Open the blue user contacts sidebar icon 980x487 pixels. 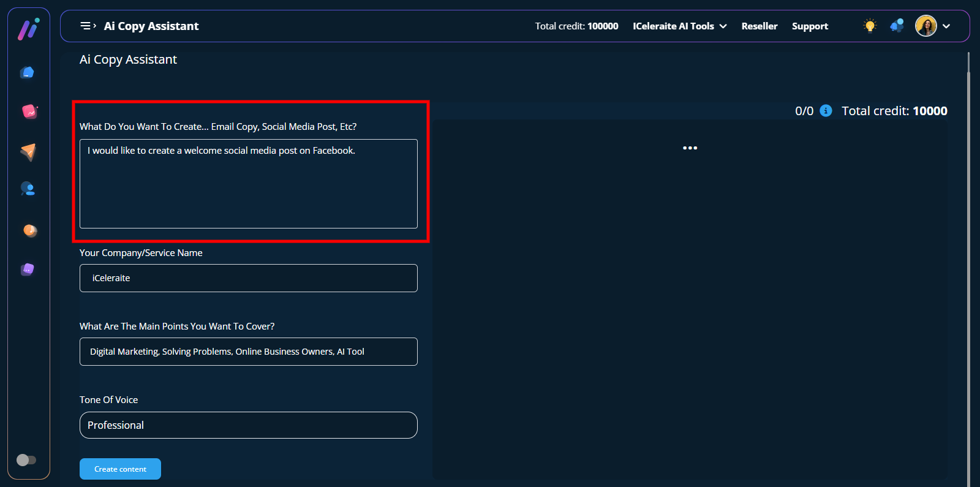28,189
